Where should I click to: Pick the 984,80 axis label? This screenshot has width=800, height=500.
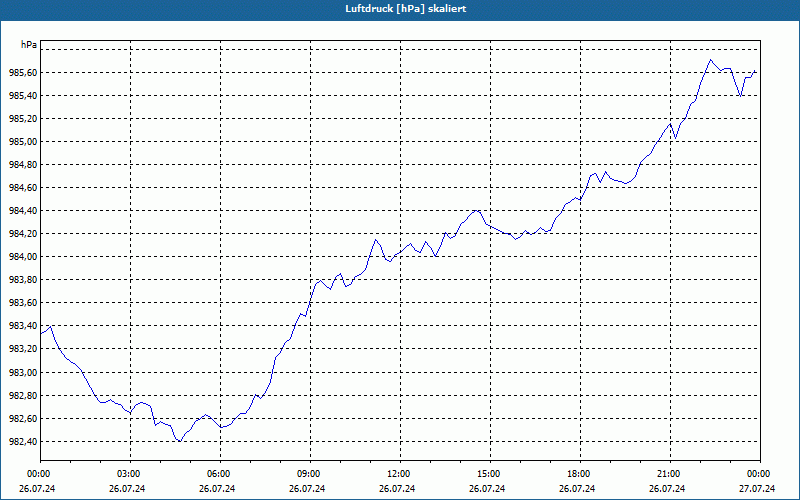coord(23,165)
